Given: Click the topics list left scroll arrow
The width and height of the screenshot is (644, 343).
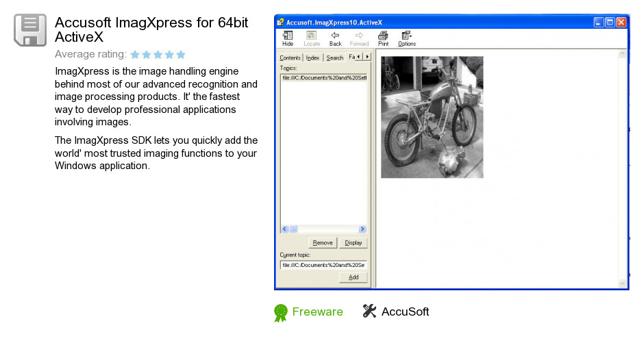Looking at the screenshot, I should [284, 229].
